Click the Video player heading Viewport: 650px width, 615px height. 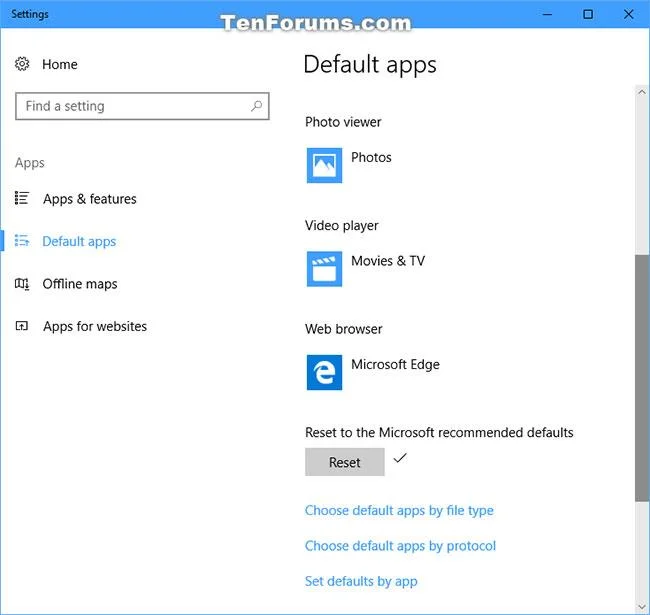click(x=342, y=226)
